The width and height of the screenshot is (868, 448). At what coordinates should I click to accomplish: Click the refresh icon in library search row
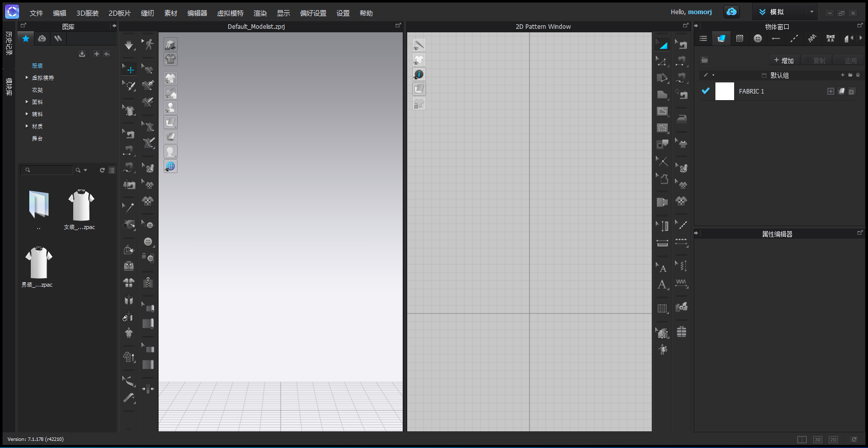point(102,170)
